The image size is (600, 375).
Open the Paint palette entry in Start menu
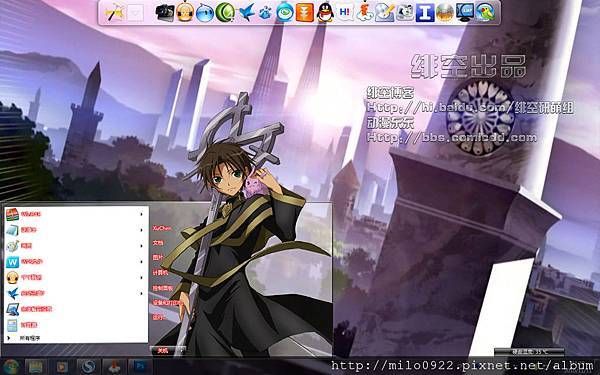[76, 246]
